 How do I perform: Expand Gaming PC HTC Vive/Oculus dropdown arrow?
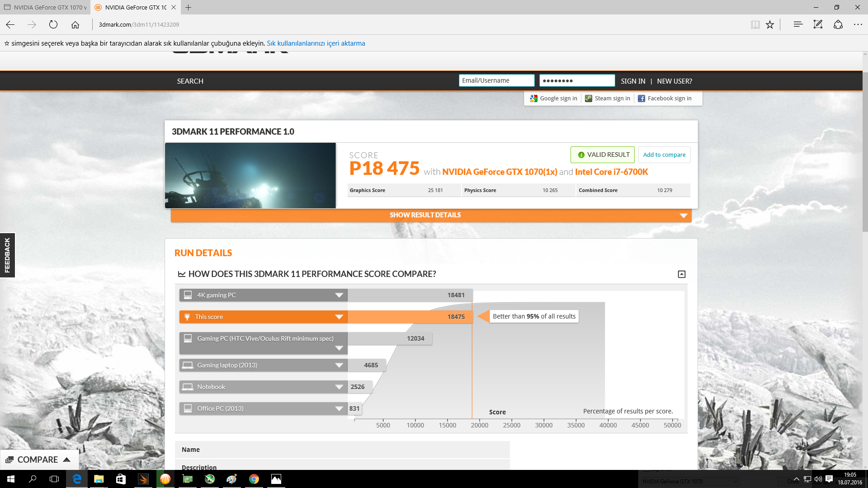pyautogui.click(x=339, y=348)
